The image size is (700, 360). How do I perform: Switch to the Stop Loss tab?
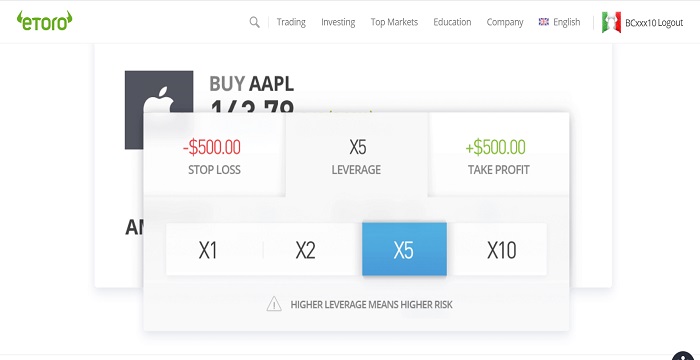(x=214, y=155)
